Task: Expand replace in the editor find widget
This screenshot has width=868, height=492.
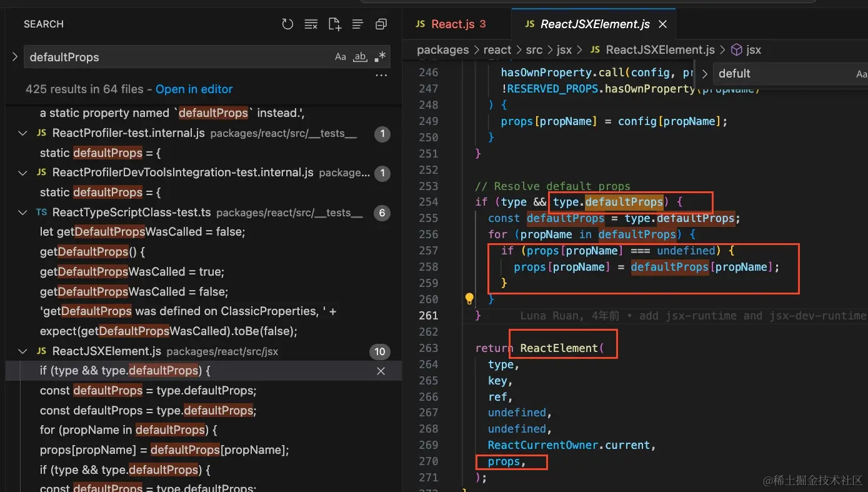Action: pyautogui.click(x=704, y=74)
